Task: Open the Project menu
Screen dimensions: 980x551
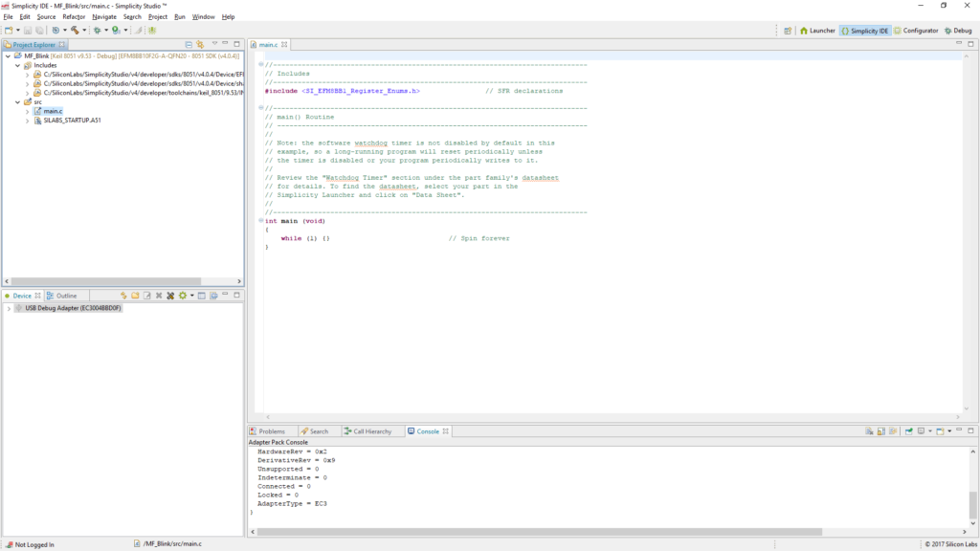Action: (x=158, y=17)
